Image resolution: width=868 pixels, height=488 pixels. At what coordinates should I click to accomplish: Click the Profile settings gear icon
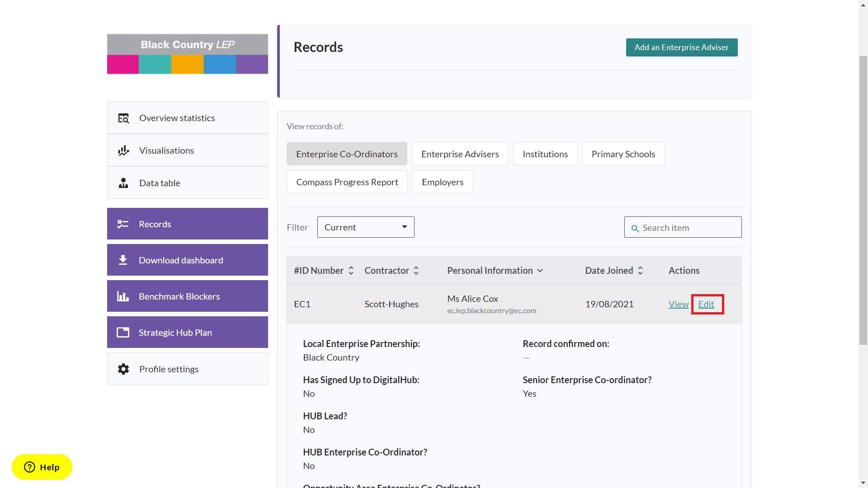pyautogui.click(x=123, y=369)
